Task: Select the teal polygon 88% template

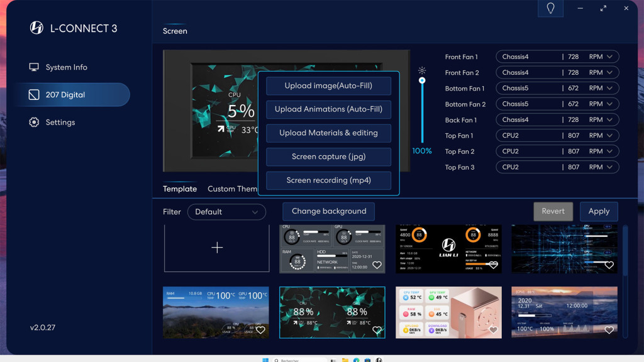Action: [x=332, y=312]
